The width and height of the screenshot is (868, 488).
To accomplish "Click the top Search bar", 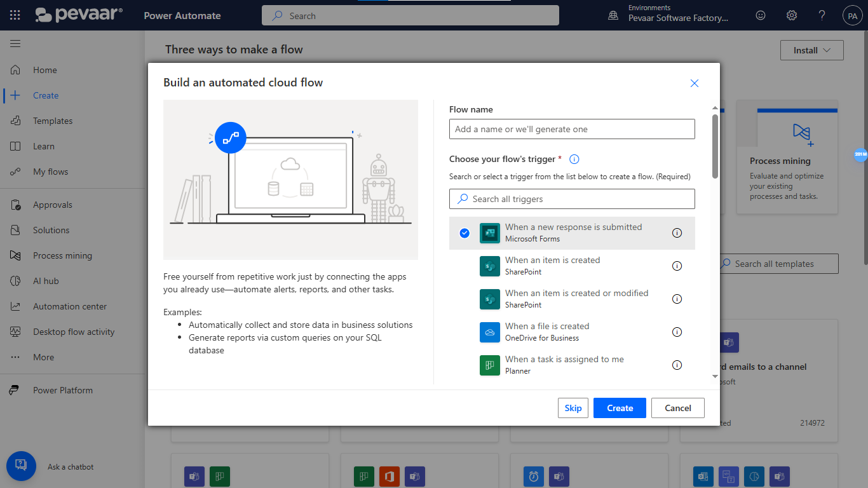I will [x=410, y=16].
